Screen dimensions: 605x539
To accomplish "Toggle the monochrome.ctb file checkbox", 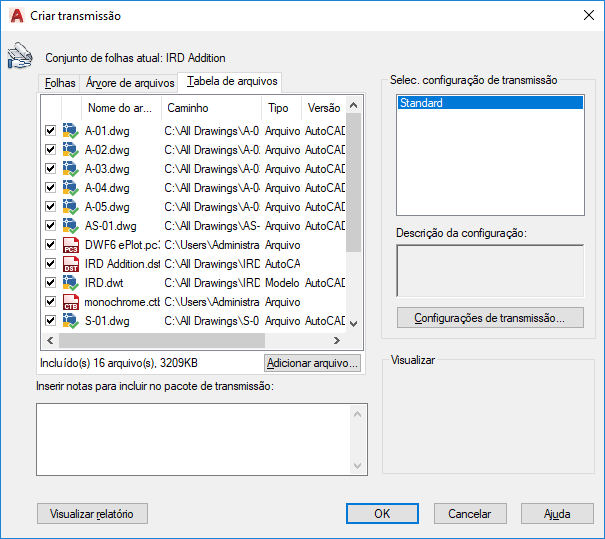I will [x=50, y=302].
